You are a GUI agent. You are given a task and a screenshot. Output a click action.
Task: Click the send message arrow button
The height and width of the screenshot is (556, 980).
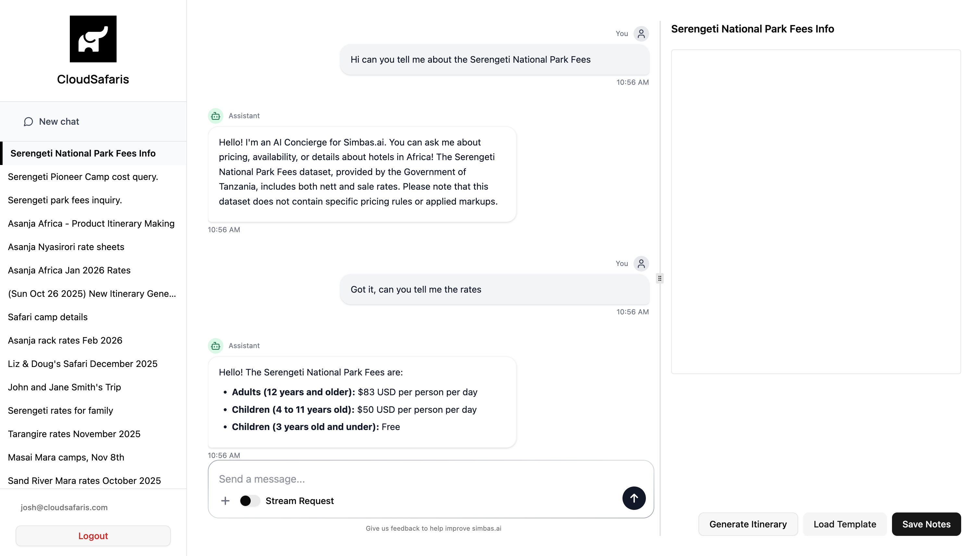634,498
